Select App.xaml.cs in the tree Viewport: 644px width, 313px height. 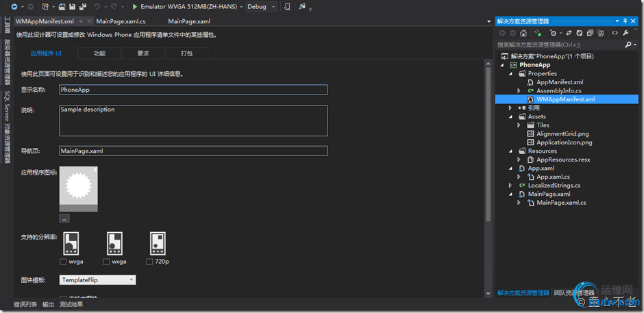click(x=554, y=177)
